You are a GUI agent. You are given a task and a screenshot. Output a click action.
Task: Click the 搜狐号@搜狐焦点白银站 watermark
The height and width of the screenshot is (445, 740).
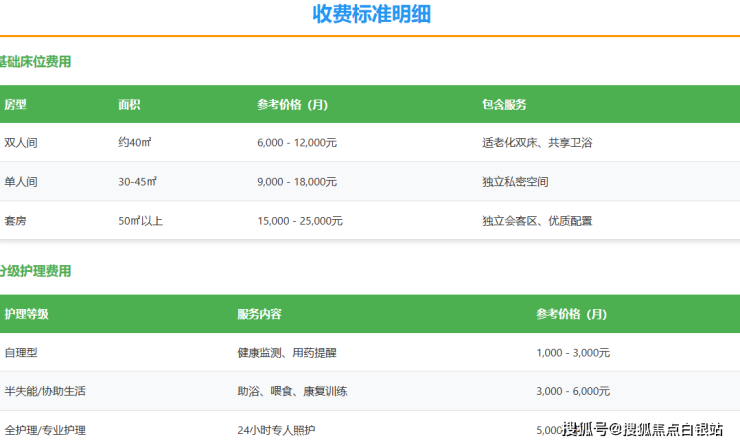[x=643, y=430]
